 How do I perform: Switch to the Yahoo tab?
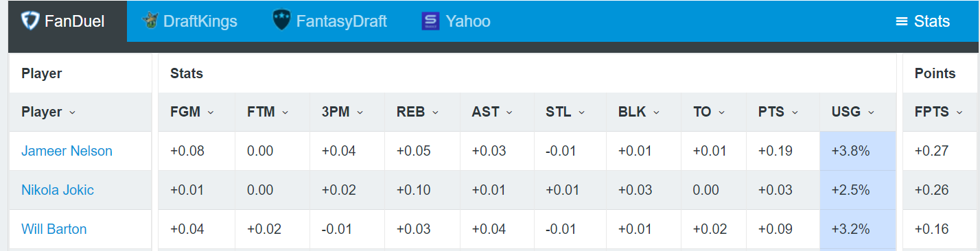pos(456,21)
